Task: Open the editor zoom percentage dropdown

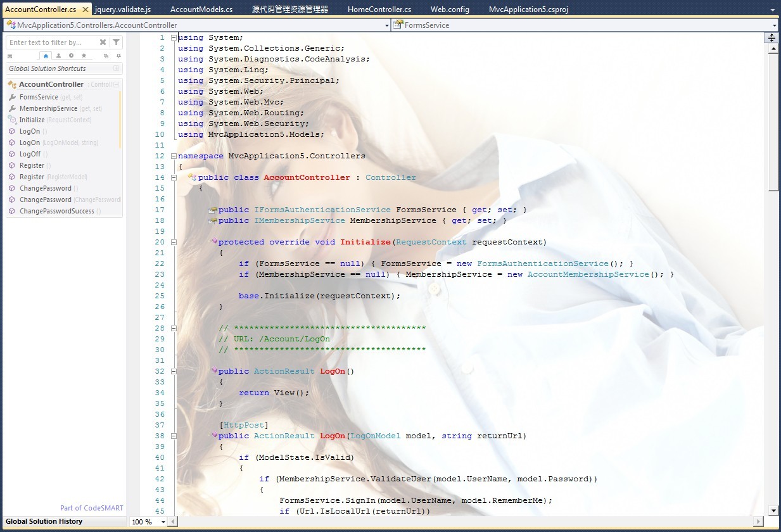Action: click(x=163, y=522)
